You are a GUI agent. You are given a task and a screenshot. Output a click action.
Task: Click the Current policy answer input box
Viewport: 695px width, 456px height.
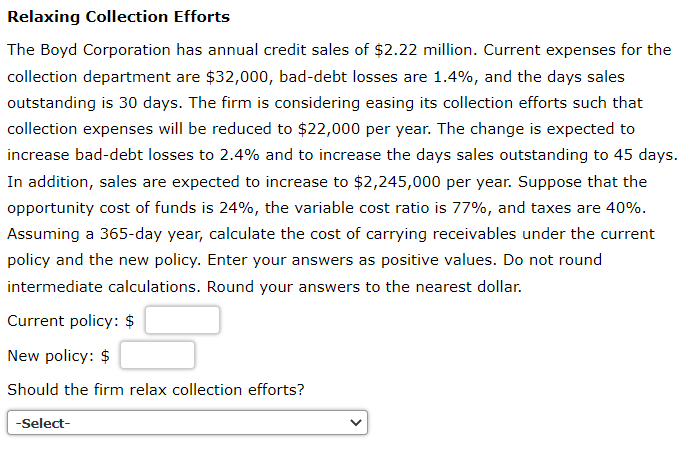coord(182,320)
